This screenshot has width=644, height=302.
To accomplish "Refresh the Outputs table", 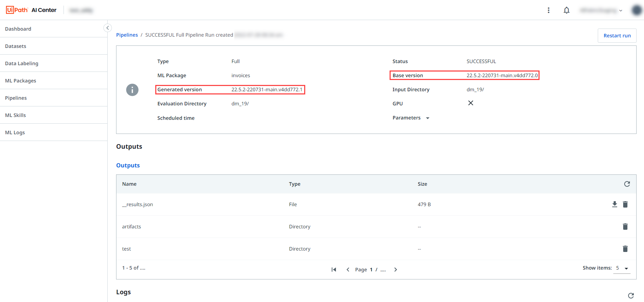I will pos(627,184).
